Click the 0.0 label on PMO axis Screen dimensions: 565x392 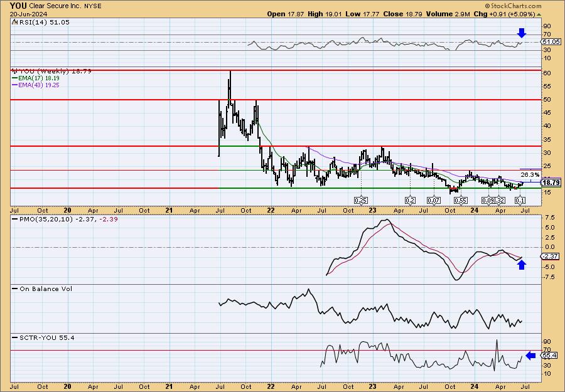(x=550, y=247)
